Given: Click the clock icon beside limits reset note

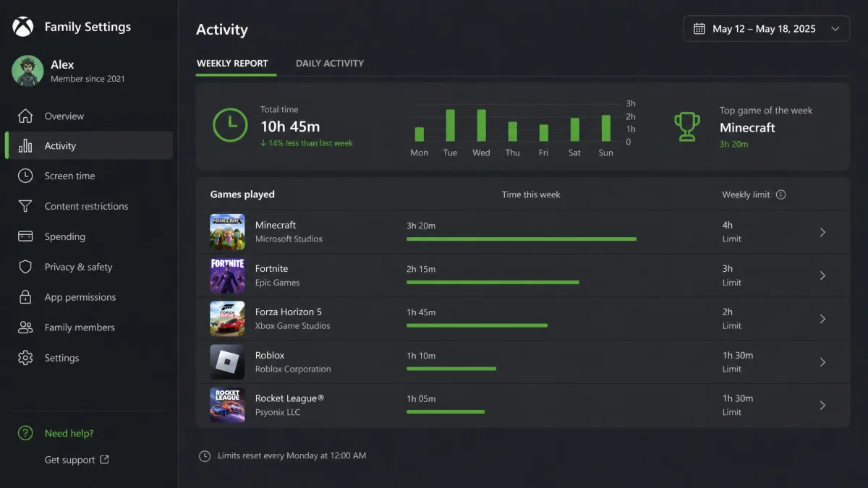Looking at the screenshot, I should coord(205,455).
